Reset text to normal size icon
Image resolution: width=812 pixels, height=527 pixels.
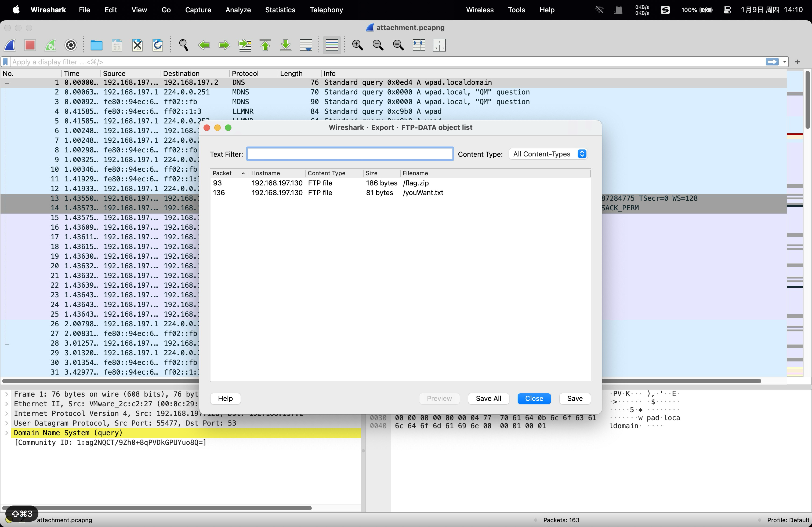tap(398, 45)
